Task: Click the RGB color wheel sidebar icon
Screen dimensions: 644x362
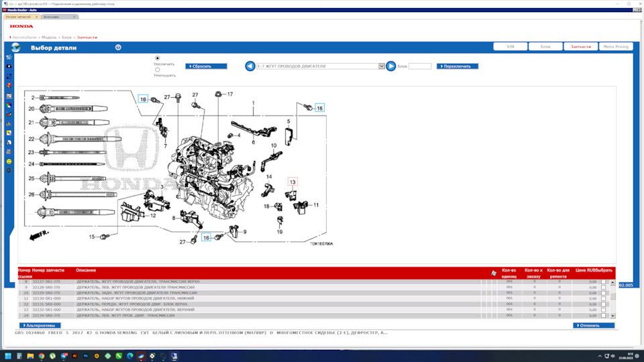Action: click(x=9, y=105)
